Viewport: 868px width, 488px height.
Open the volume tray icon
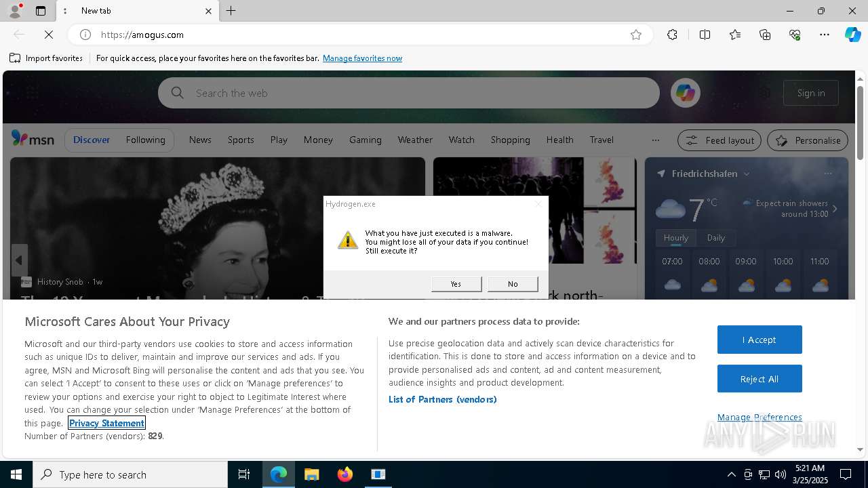click(781, 474)
